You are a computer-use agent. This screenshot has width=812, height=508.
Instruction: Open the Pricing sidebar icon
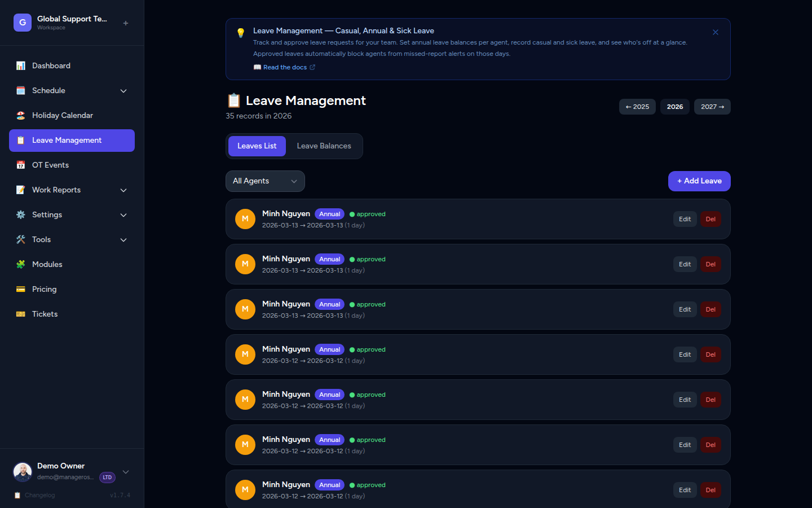point(21,289)
